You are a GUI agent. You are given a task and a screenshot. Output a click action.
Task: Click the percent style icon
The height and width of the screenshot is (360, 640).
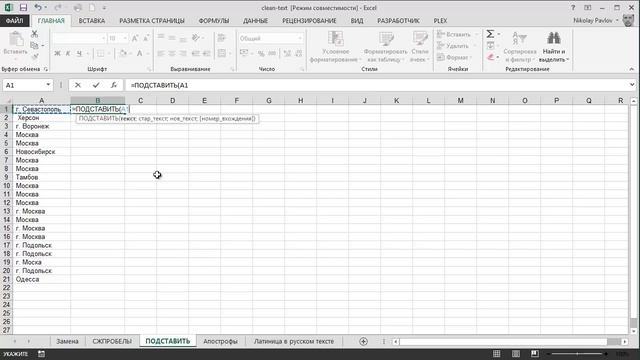point(261,53)
